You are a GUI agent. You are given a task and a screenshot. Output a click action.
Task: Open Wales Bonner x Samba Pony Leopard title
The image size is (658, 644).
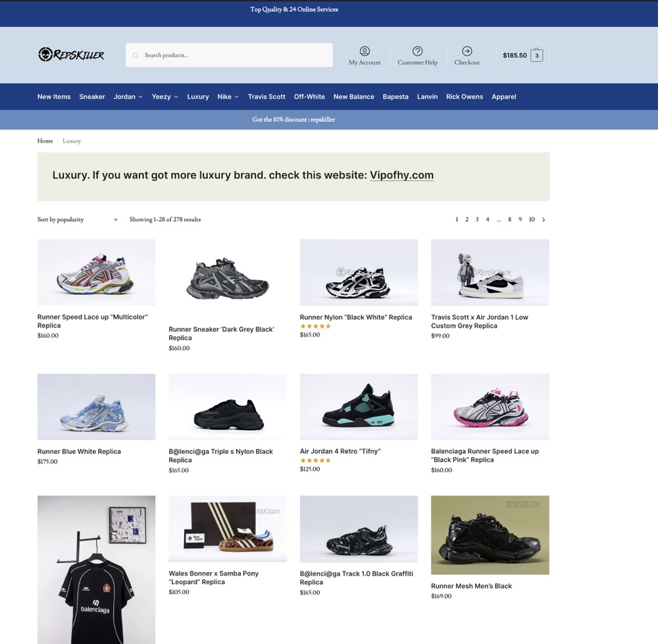[x=213, y=577]
